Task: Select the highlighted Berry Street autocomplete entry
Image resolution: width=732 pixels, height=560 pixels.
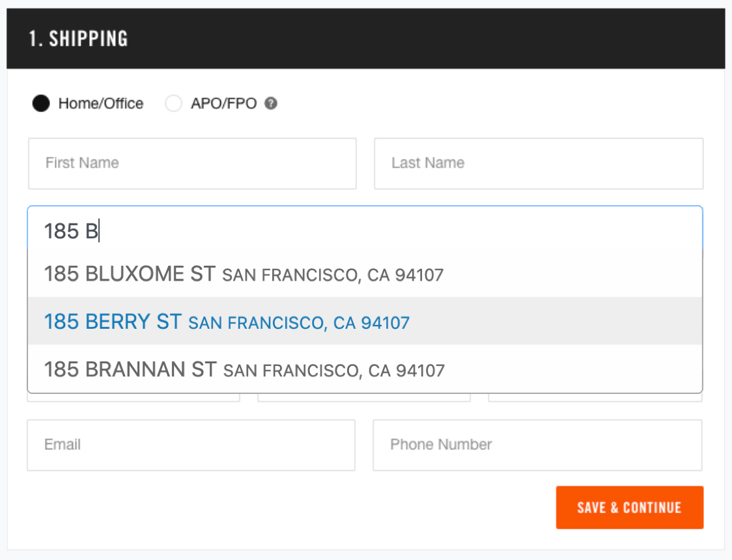Action: coord(225,321)
